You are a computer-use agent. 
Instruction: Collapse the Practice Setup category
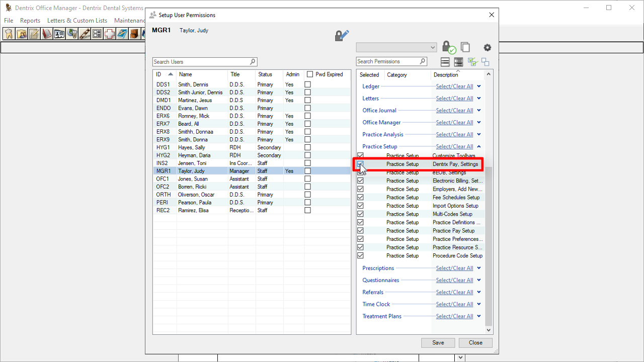coord(479,146)
